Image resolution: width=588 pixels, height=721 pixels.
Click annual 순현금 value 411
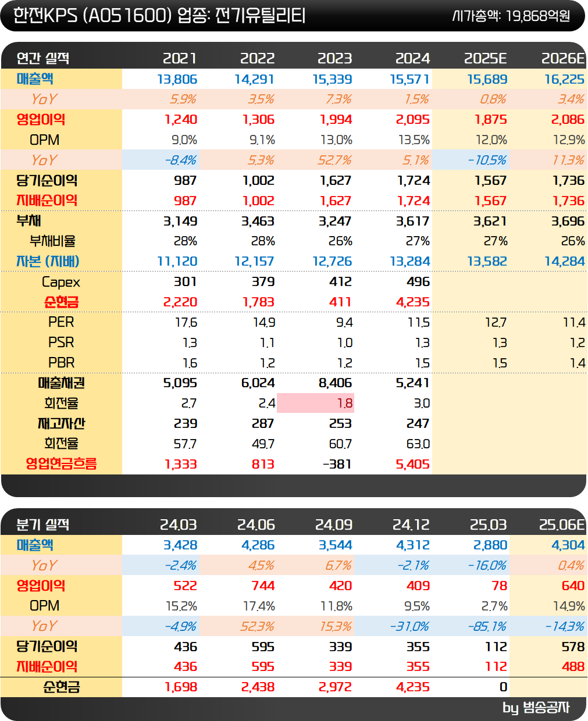click(340, 302)
